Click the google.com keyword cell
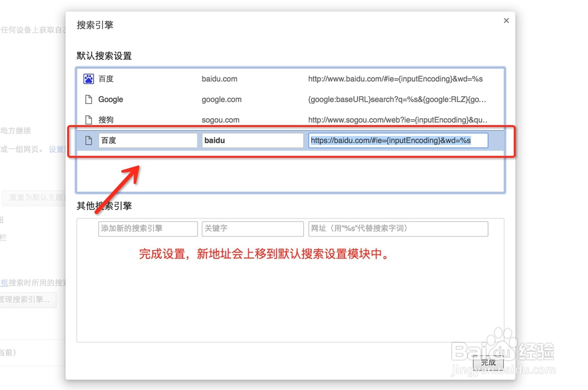 click(222, 99)
